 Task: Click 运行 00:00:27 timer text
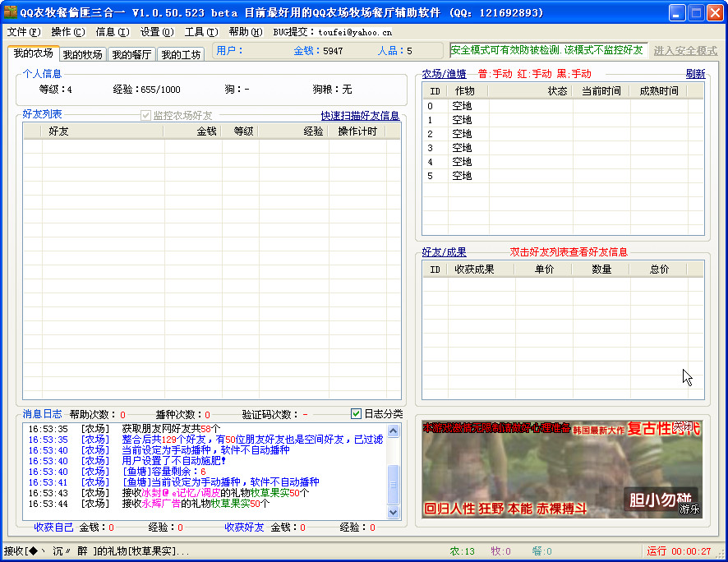tap(679, 550)
